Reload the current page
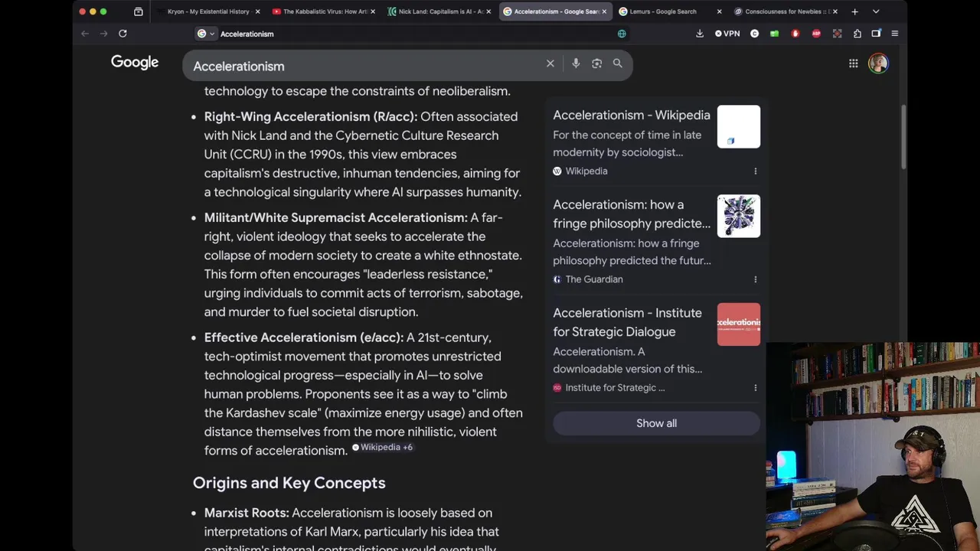Image resolution: width=980 pixels, height=551 pixels. [x=122, y=34]
